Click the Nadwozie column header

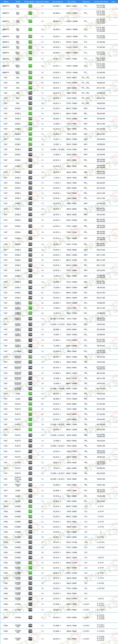86,2
